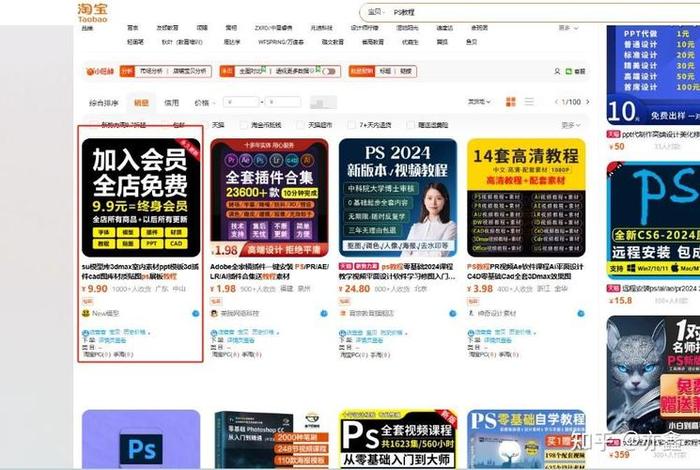This screenshot has height=470, width=700.
Task: Check the 淘金币抵钱 filter checkbox
Action: (243, 125)
